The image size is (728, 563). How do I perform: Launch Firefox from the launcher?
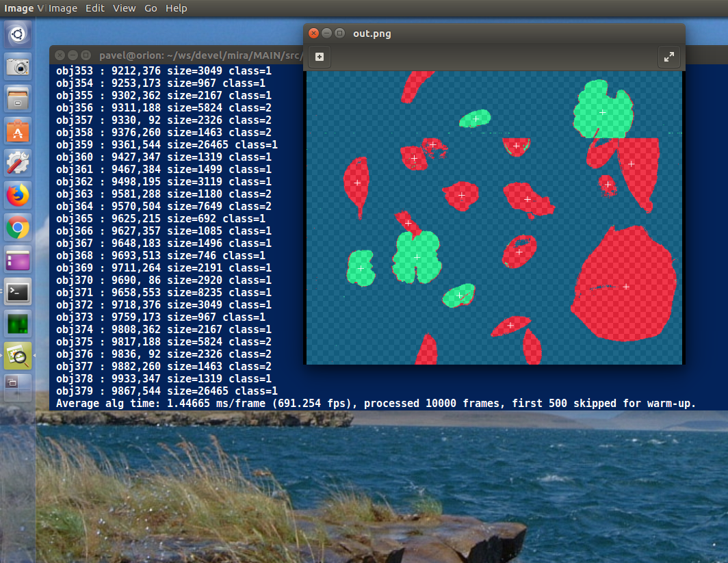tap(18, 194)
